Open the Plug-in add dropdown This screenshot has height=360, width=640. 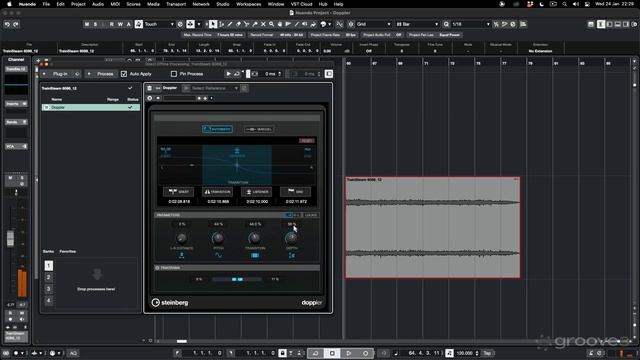click(61, 74)
